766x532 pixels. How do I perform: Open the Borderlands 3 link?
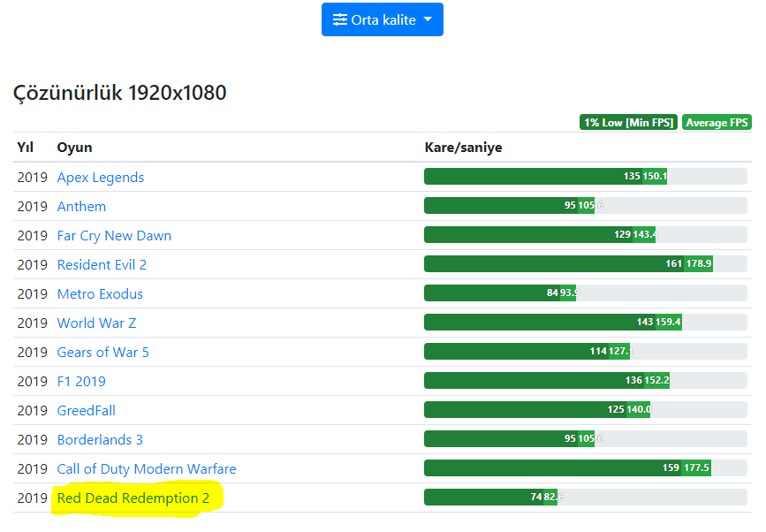tap(100, 440)
